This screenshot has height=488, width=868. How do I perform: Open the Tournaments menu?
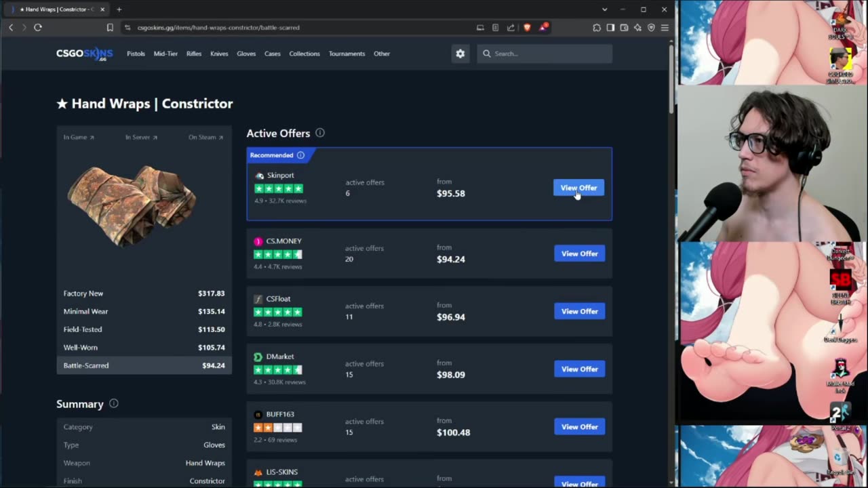coord(347,54)
